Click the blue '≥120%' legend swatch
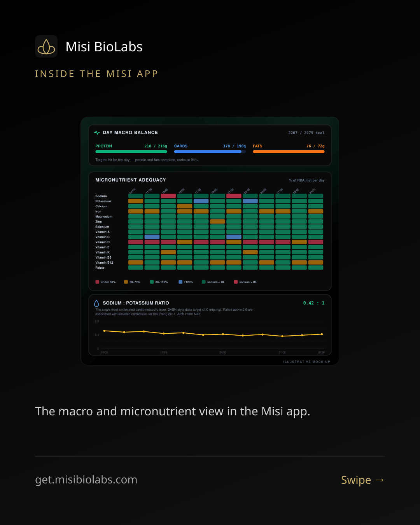Screen dimensions: 420x525 point(180,282)
